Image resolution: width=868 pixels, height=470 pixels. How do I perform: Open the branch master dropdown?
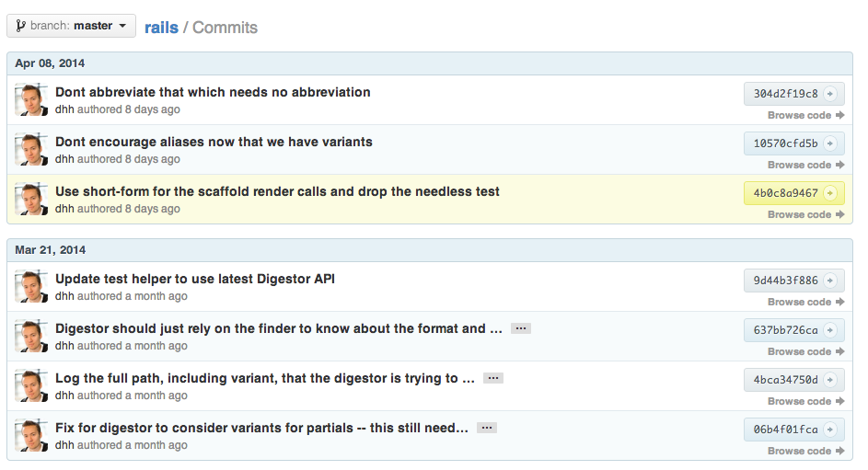coord(71,26)
